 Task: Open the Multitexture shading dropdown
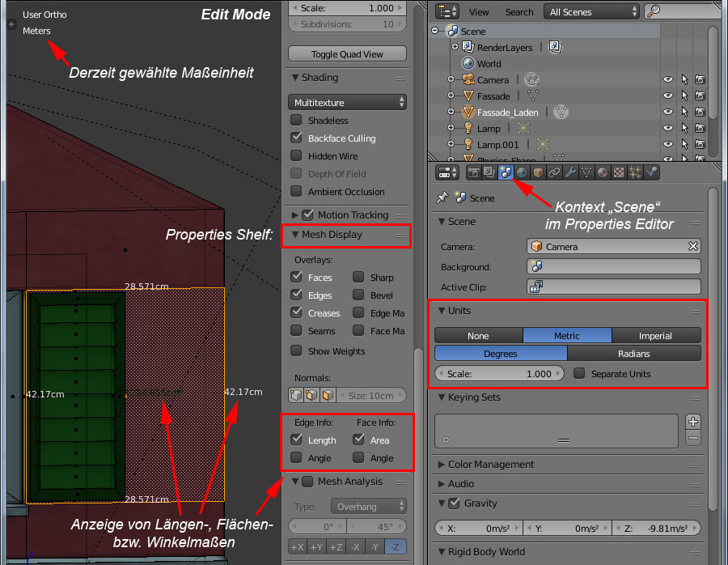tap(347, 103)
